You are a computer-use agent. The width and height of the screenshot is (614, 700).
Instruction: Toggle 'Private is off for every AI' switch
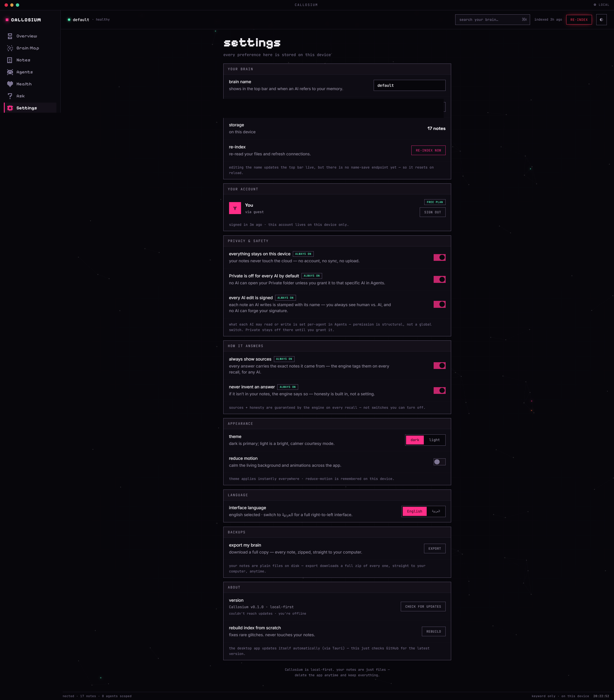[439, 280]
